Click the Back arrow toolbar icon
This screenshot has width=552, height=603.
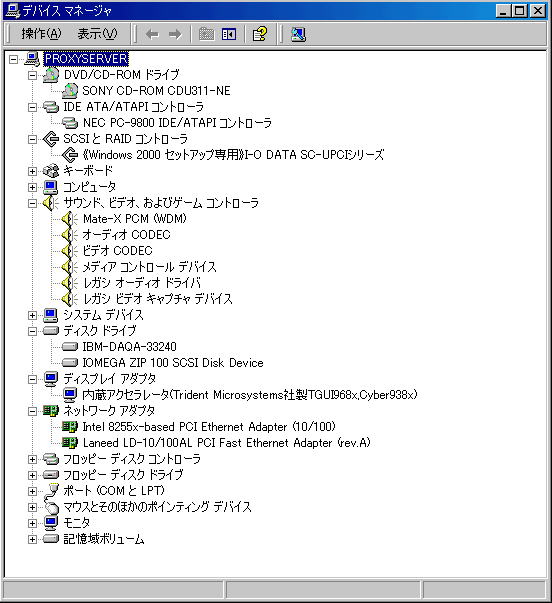point(152,35)
